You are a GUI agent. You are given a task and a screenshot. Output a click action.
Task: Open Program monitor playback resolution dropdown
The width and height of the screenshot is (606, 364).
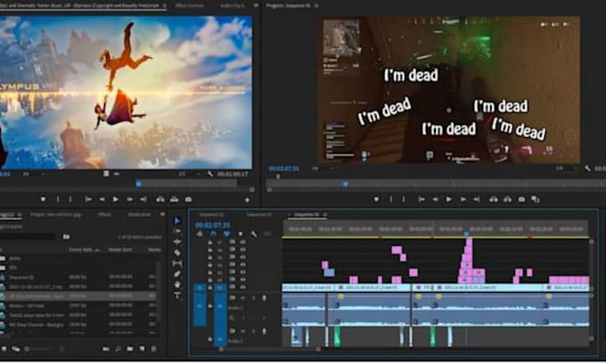566,169
